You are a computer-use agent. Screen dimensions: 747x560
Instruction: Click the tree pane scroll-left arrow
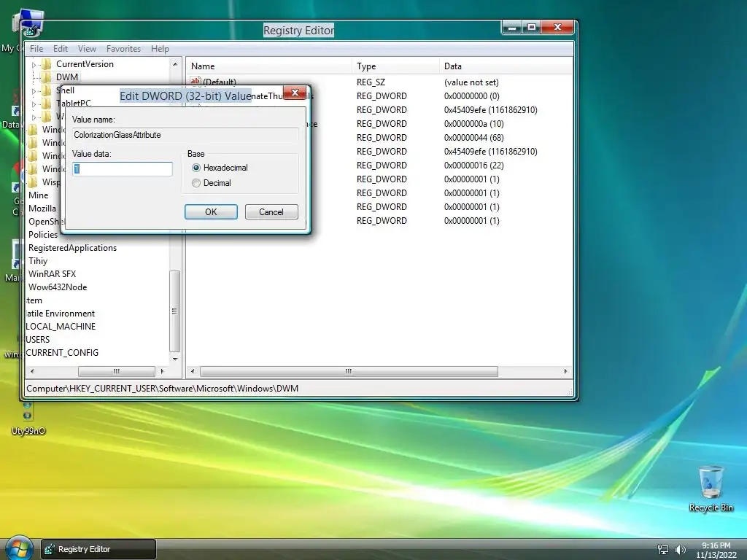[x=32, y=371]
